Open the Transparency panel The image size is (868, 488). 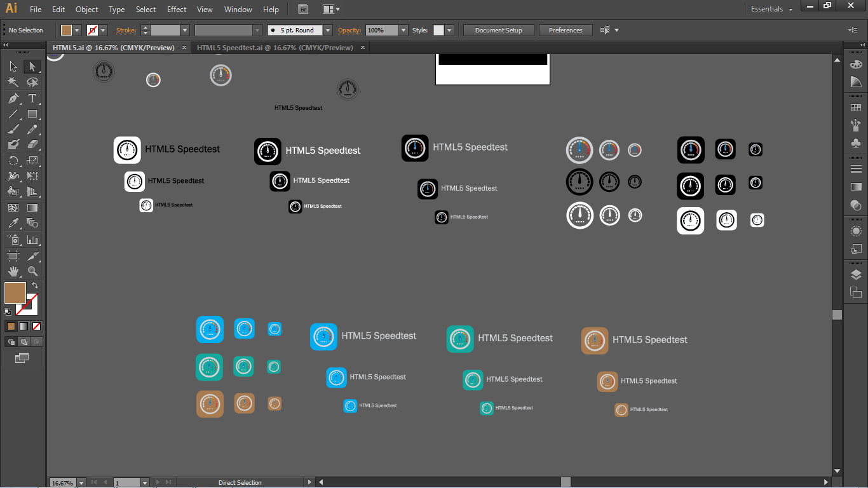click(856, 205)
